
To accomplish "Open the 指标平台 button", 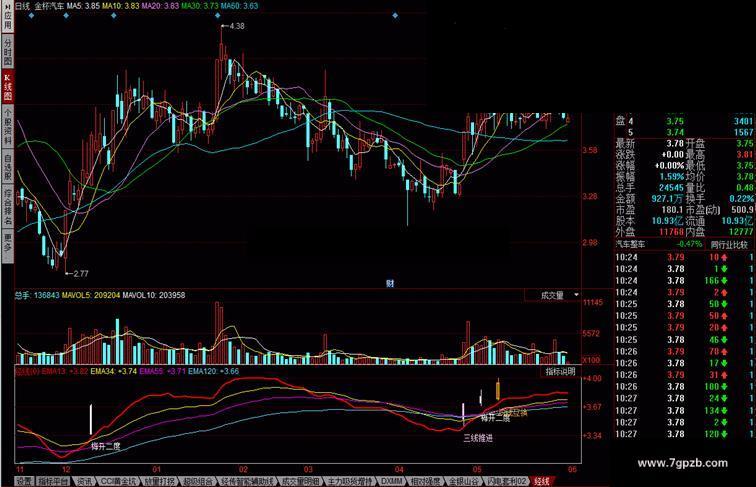I will (54, 481).
